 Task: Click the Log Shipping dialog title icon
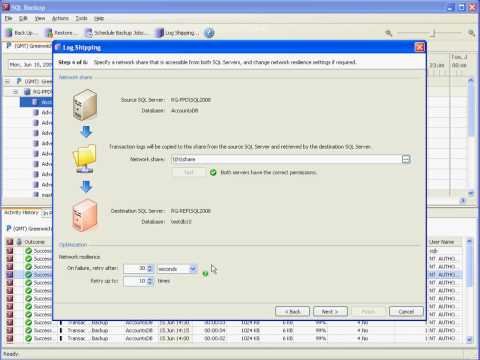58,47
